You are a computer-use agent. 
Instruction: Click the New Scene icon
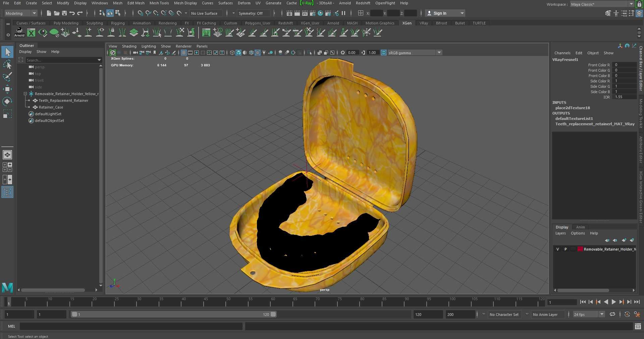[49, 13]
